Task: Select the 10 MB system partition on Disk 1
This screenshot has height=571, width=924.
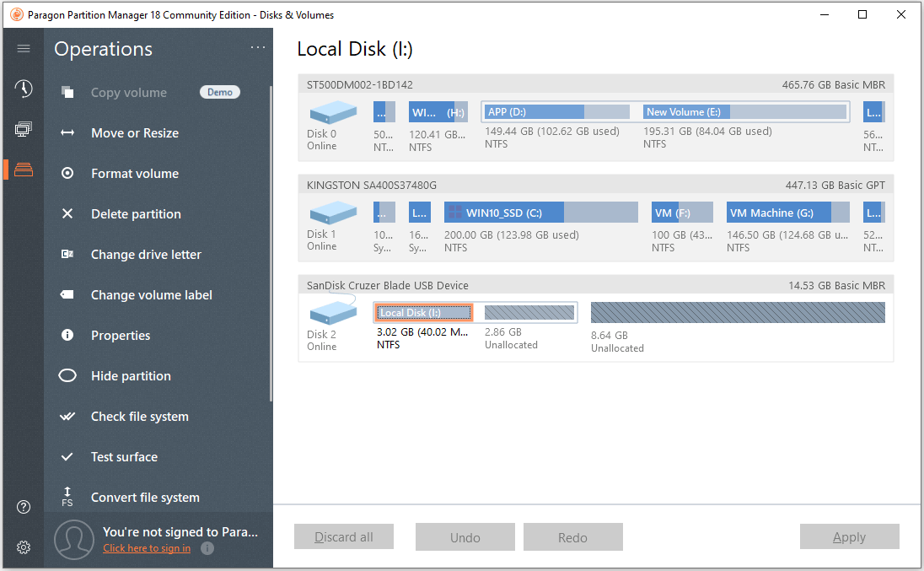Action: [x=384, y=213]
